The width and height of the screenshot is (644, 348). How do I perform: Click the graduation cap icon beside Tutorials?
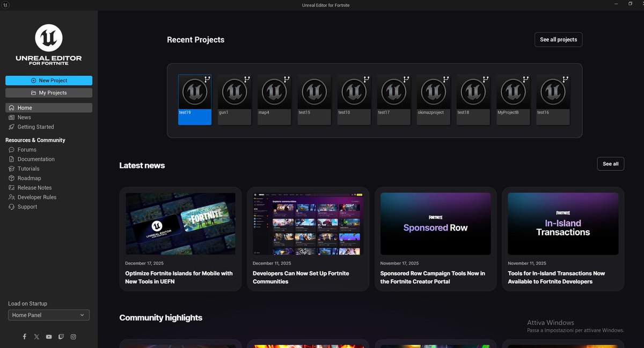tap(12, 169)
